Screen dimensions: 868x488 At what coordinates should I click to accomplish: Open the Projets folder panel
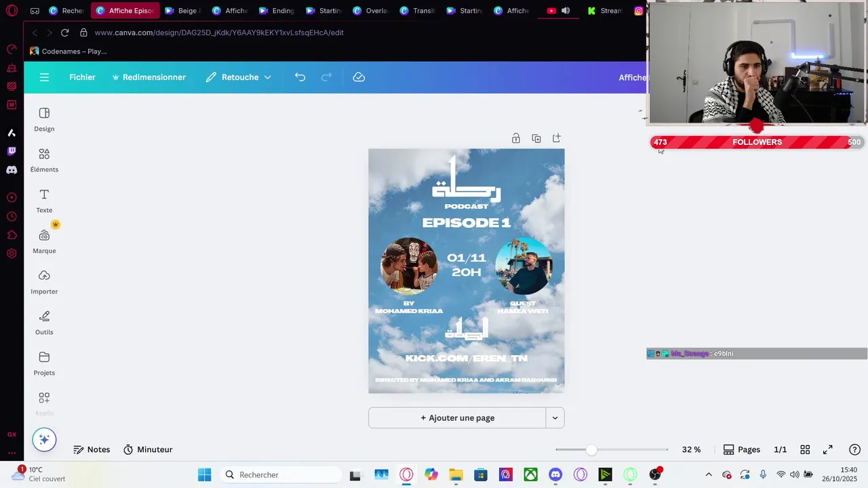pos(44,364)
